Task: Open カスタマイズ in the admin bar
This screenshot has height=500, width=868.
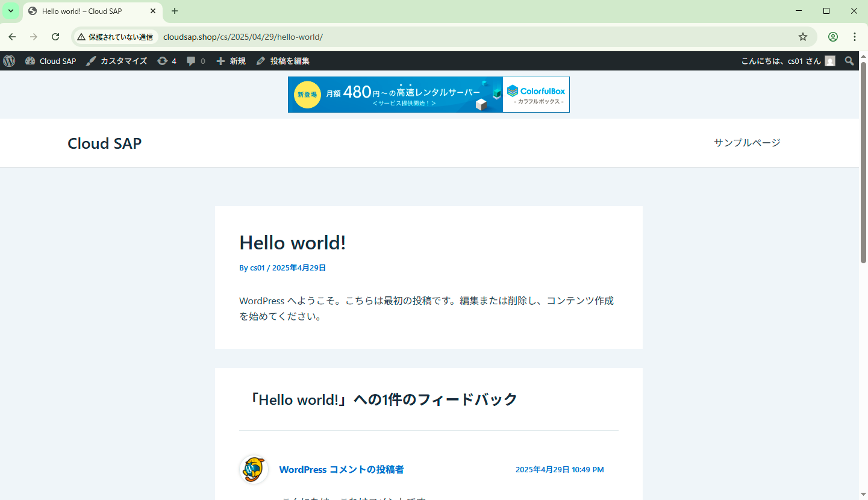Action: 116,61
